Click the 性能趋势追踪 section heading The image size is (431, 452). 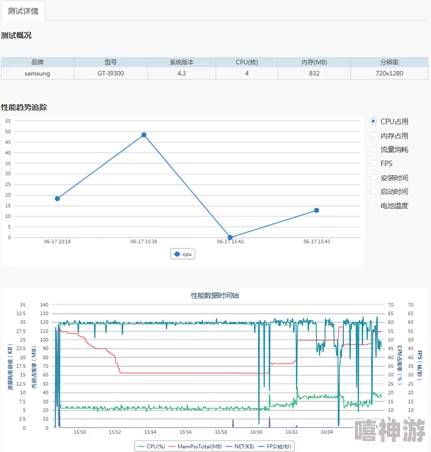pos(24,107)
